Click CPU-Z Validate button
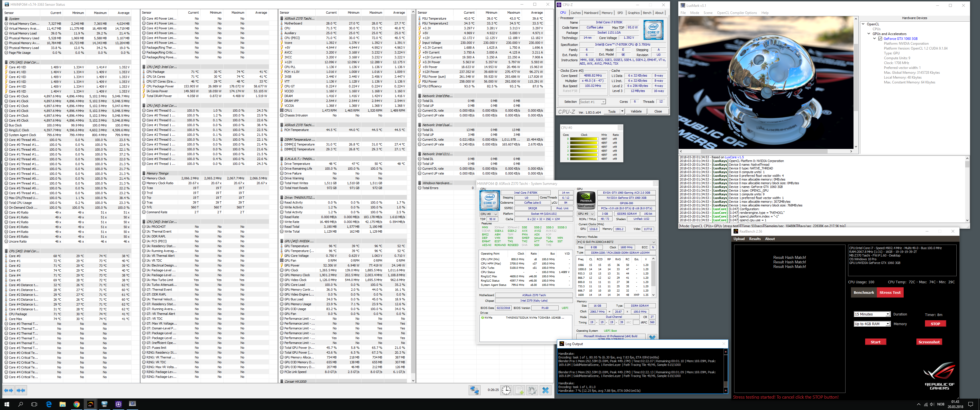The height and width of the screenshot is (410, 980). click(x=636, y=111)
